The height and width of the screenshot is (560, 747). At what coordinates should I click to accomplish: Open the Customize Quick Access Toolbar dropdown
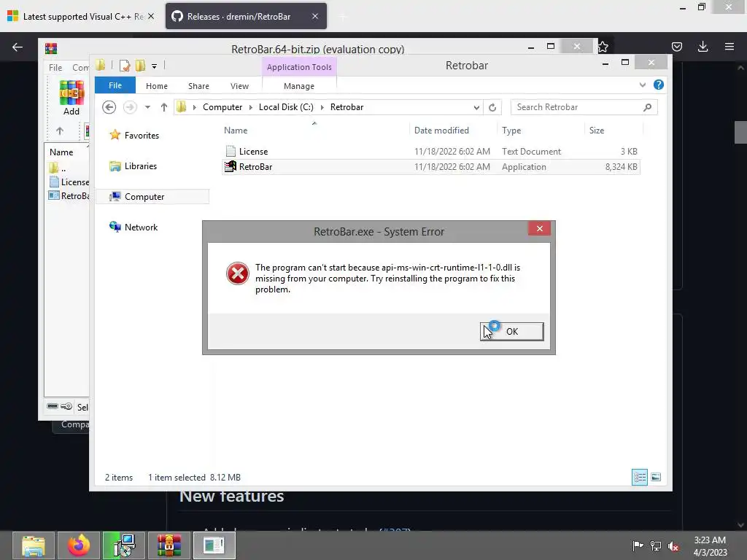point(155,66)
